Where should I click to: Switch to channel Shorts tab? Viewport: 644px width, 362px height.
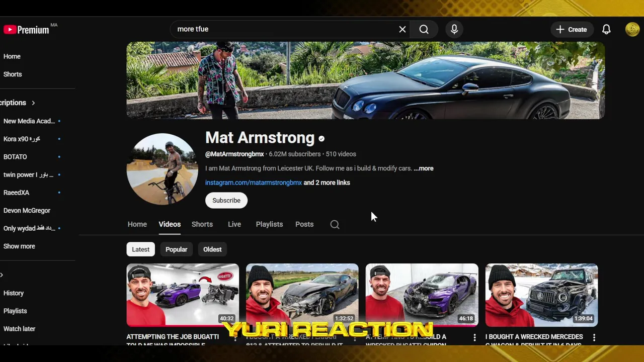(x=202, y=224)
